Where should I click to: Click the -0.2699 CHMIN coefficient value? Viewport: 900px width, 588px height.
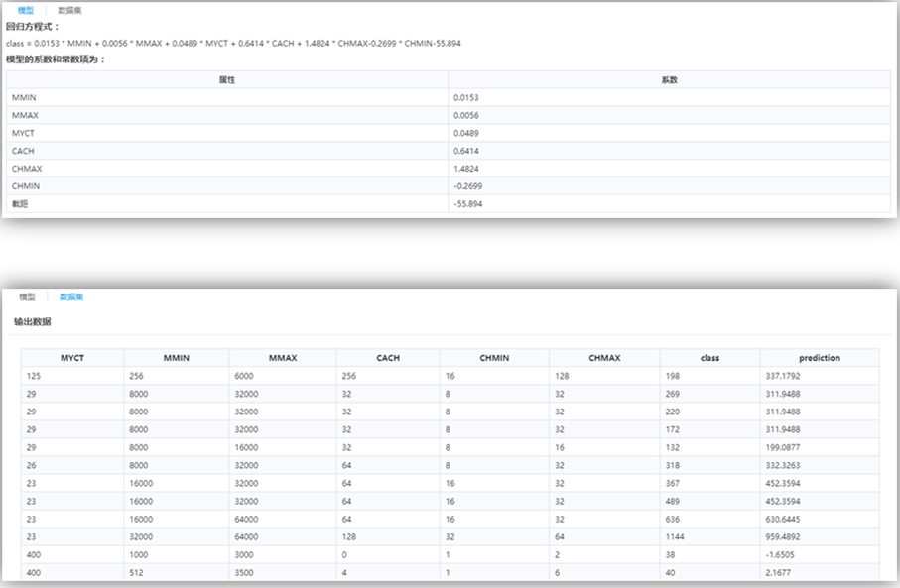pos(467,186)
